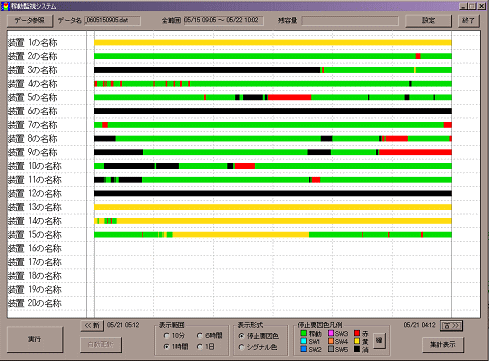489x361 pixels.
Task: Click the SW5 gray legend swatch
Action: click(331, 349)
